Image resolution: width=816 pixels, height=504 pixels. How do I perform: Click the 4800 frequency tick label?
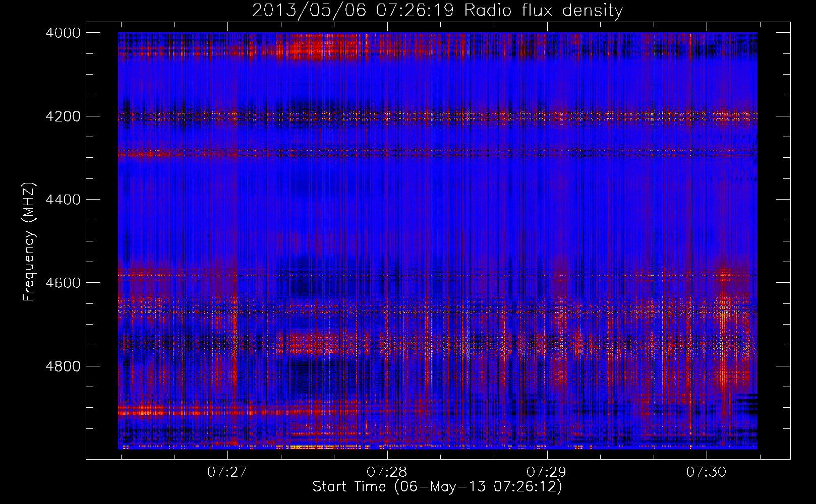tap(63, 366)
